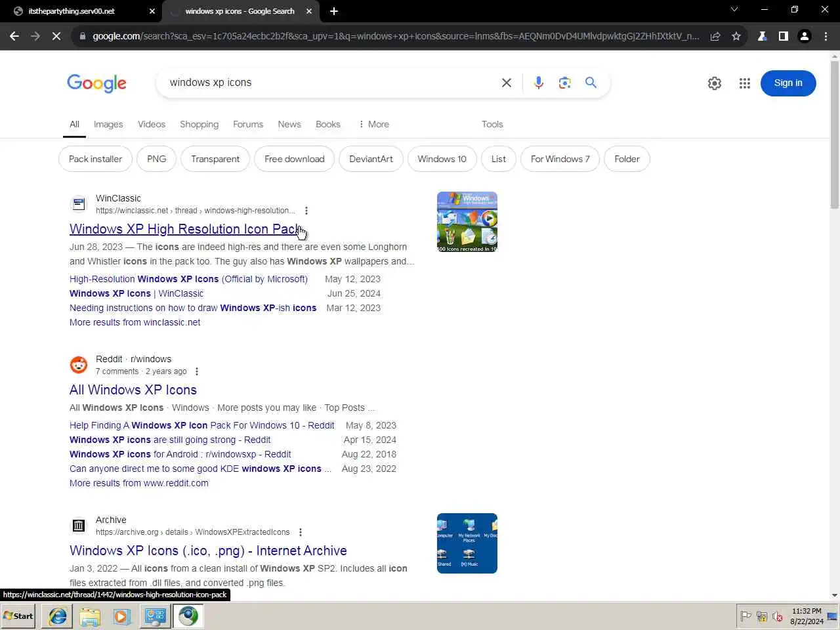Open More results from winclassic.net

[x=135, y=322]
